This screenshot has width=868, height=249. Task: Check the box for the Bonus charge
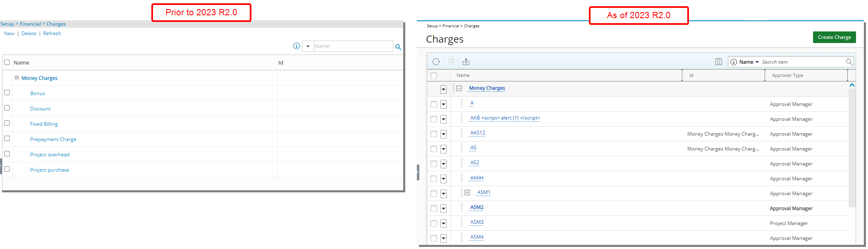7,93
